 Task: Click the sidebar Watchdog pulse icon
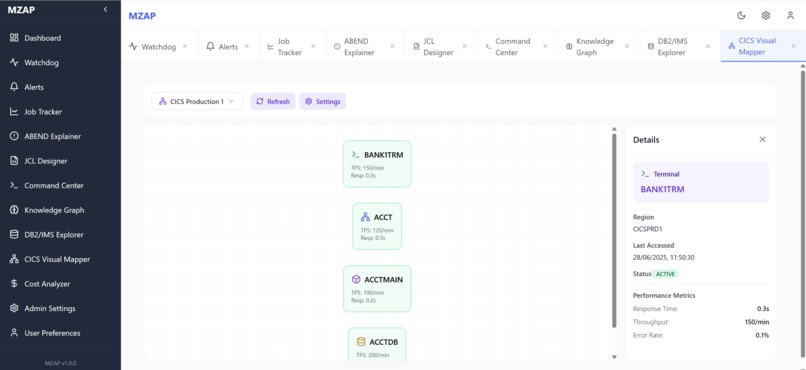[x=14, y=63]
